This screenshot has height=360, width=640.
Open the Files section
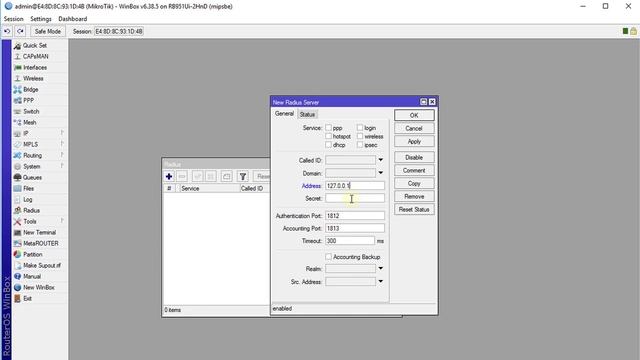(28, 189)
